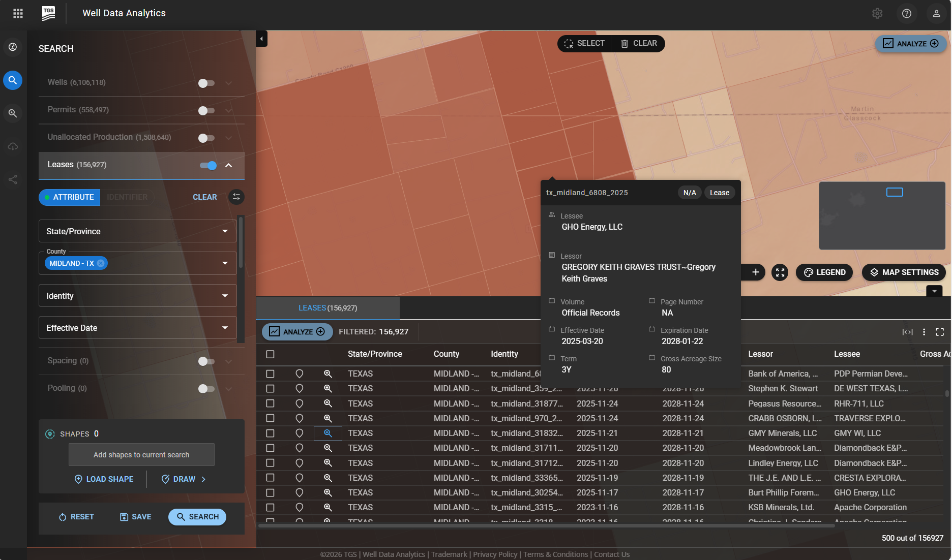Expand the table to fullscreen via corner icon
This screenshot has width=952, height=560.
pos(940,332)
